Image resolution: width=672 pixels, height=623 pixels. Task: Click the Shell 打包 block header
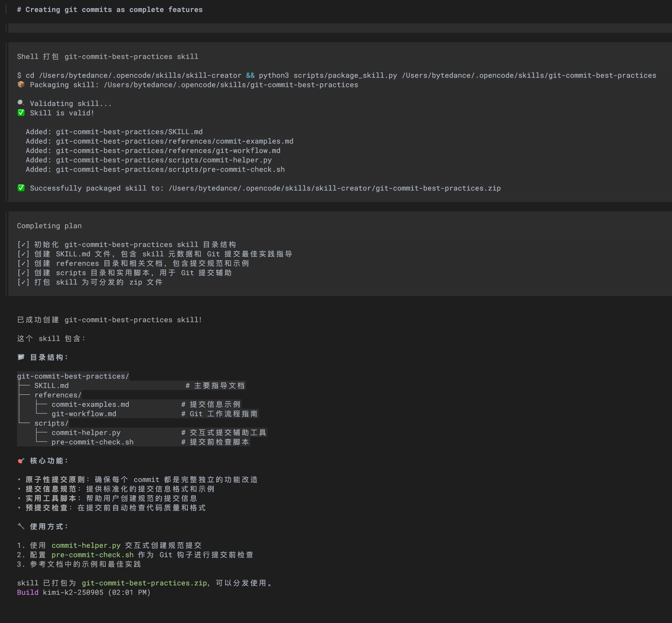[x=108, y=57]
